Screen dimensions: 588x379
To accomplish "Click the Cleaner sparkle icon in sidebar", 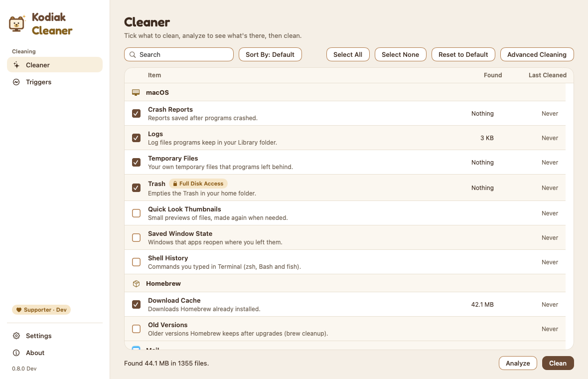I will coord(16,65).
